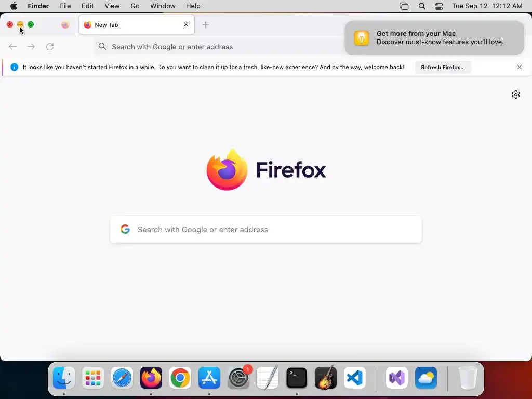The image size is (532, 399).
Task: Launch Safari from the Dock
Action: tap(122, 378)
